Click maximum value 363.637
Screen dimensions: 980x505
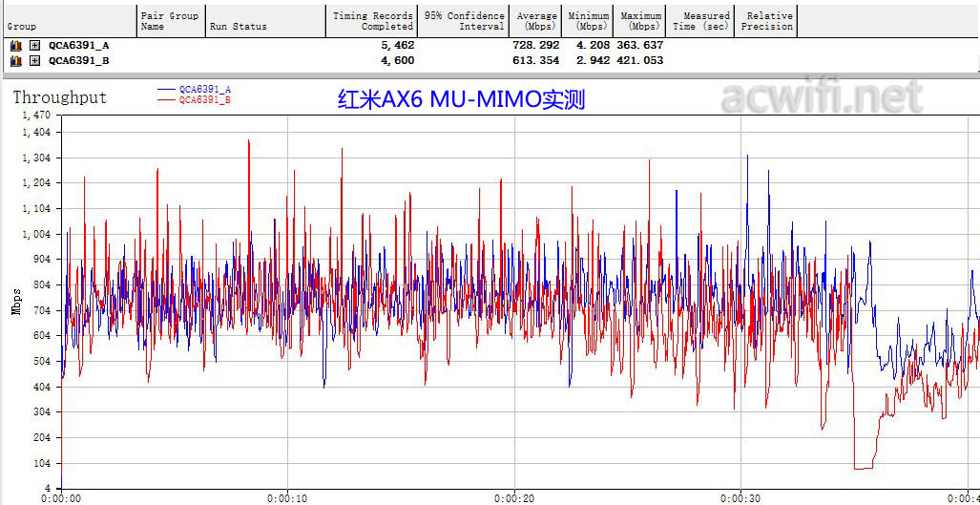[640, 45]
